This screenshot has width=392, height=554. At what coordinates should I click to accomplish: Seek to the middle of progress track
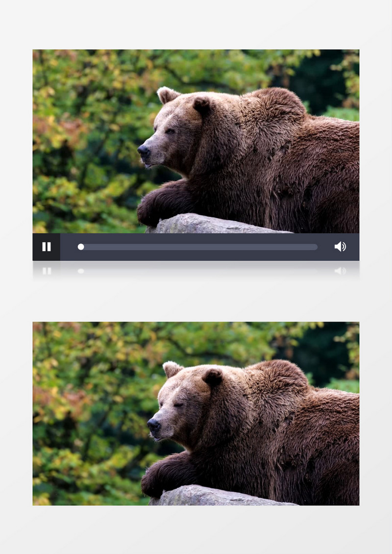(x=198, y=247)
